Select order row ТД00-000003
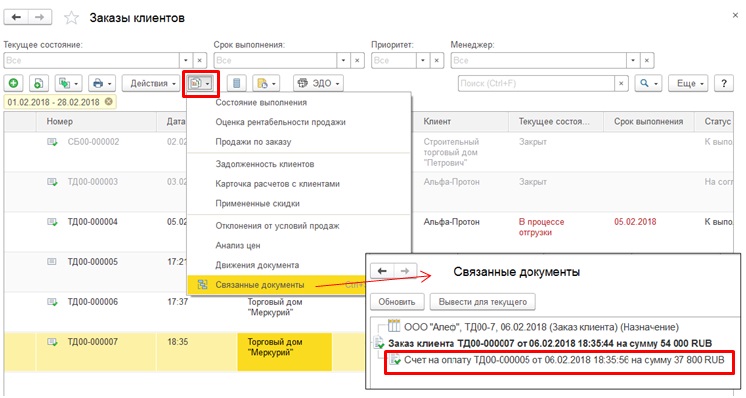Image resolution: width=746 pixels, height=398 pixels. (x=93, y=182)
